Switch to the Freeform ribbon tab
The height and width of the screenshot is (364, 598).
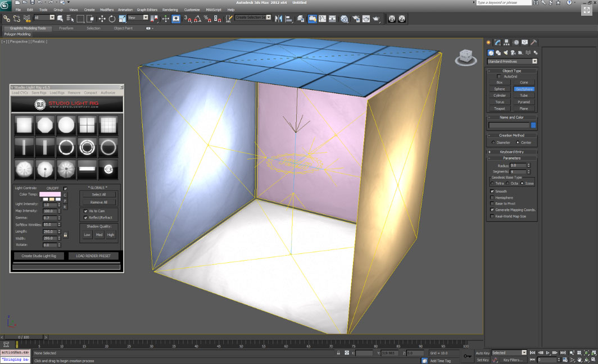[66, 28]
